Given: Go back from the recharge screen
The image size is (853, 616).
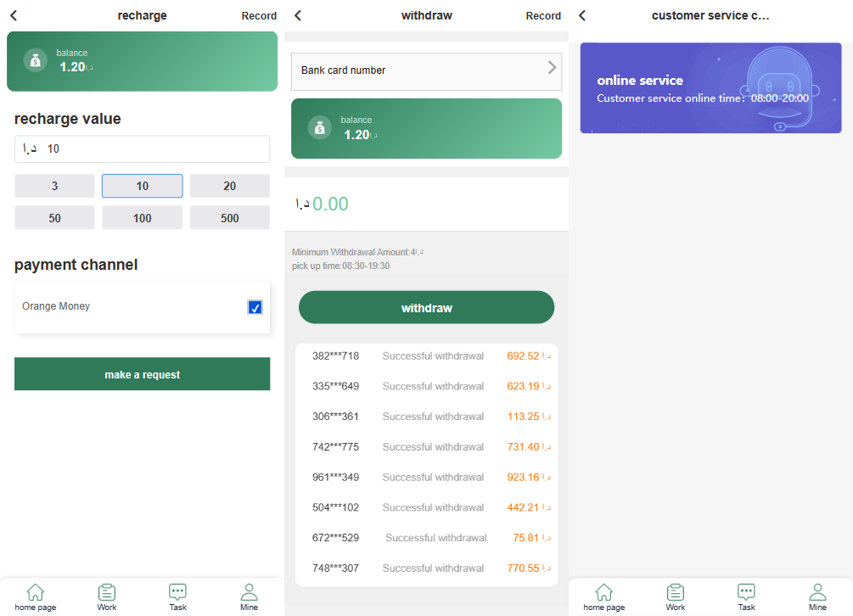Looking at the screenshot, I should coord(14,15).
